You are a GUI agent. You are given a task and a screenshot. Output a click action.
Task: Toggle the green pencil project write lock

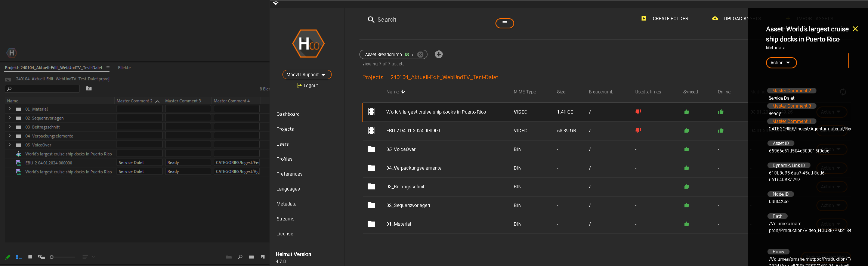pos(7,257)
